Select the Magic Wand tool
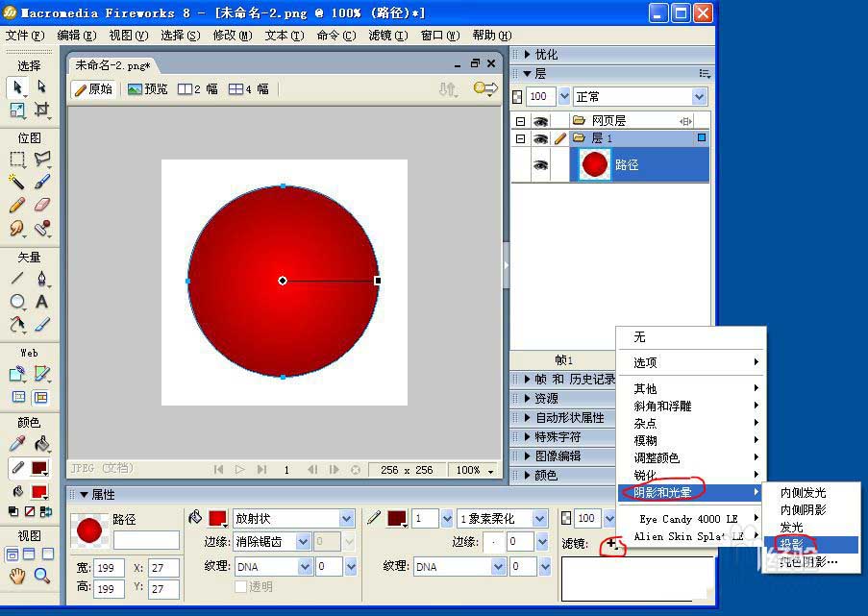 (16, 181)
